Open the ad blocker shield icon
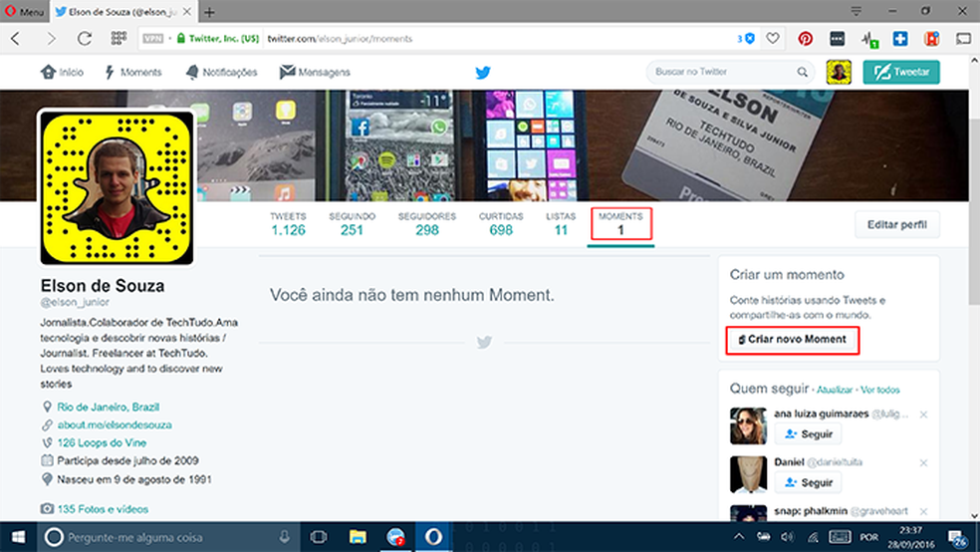This screenshot has width=980, height=552. [x=749, y=39]
